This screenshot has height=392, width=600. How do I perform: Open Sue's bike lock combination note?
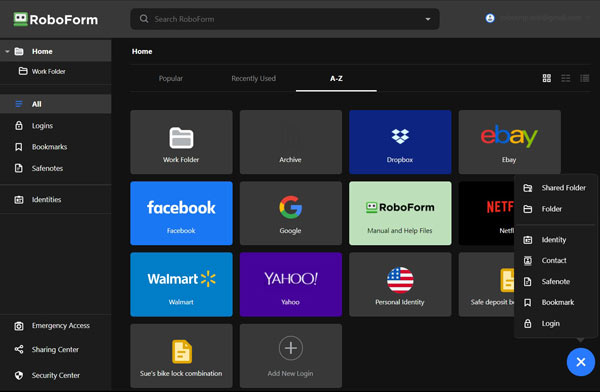tap(181, 356)
